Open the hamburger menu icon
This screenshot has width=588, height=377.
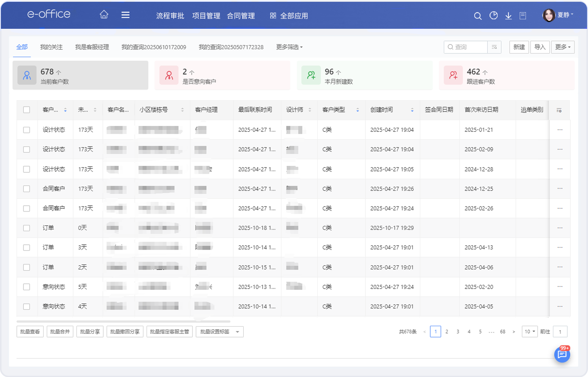(125, 15)
